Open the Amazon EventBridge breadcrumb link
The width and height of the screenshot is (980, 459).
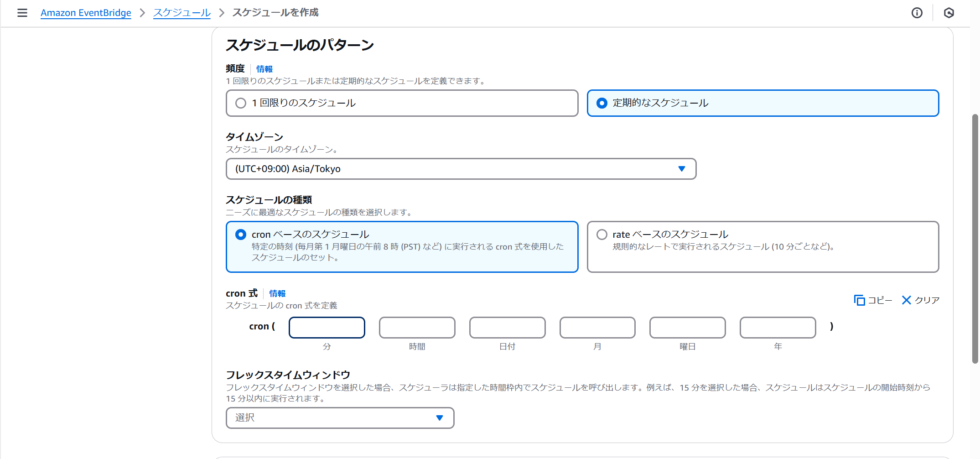point(85,13)
